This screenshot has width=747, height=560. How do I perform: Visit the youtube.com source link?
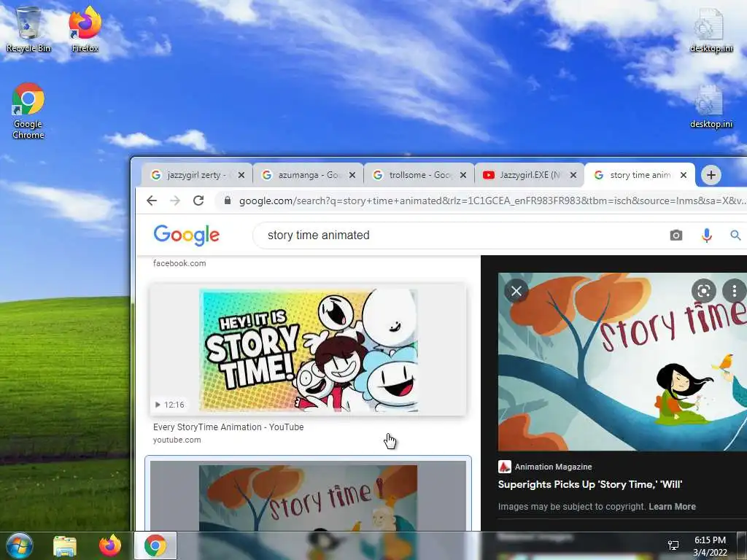click(177, 440)
